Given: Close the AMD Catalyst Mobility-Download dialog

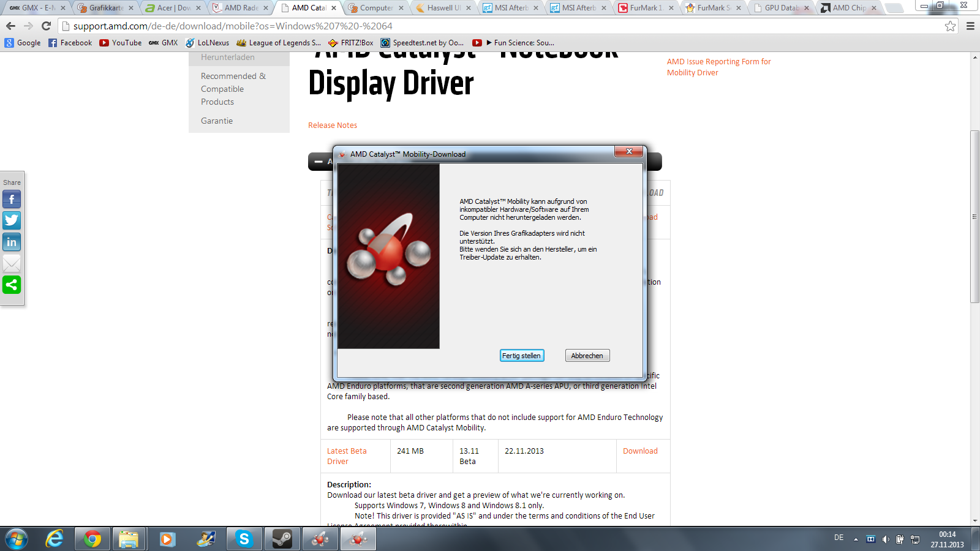Looking at the screenshot, I should (628, 152).
